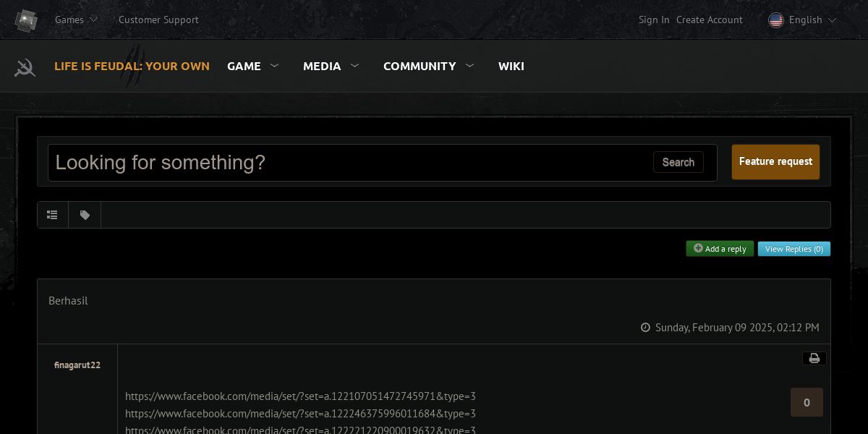Click the publisher logo icon at top-left
Image resolution: width=868 pixels, height=434 pixels.
click(26, 20)
